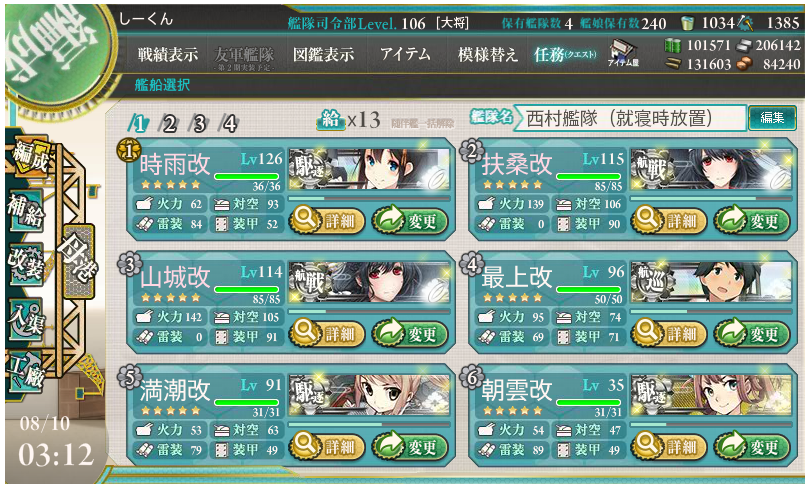810x488 pixels.
Task: Open the 編成 (fleet composition) sidebar icon
Action: [29, 157]
